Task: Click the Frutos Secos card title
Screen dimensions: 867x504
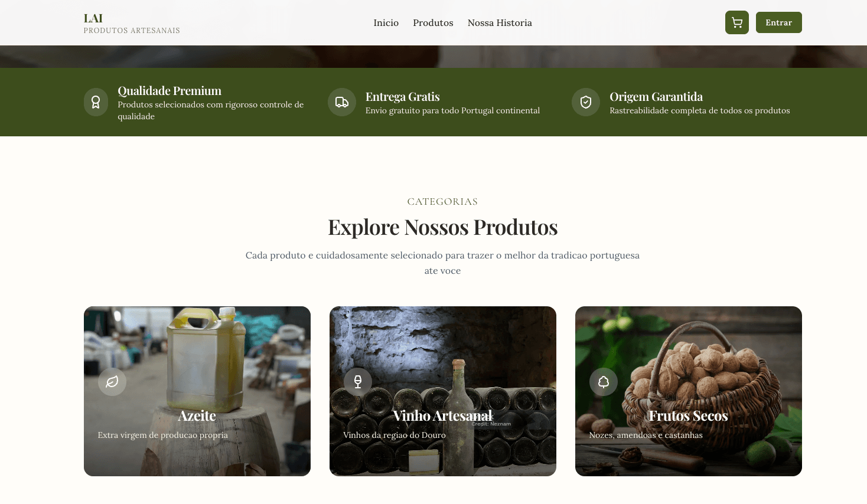Action: tap(689, 416)
